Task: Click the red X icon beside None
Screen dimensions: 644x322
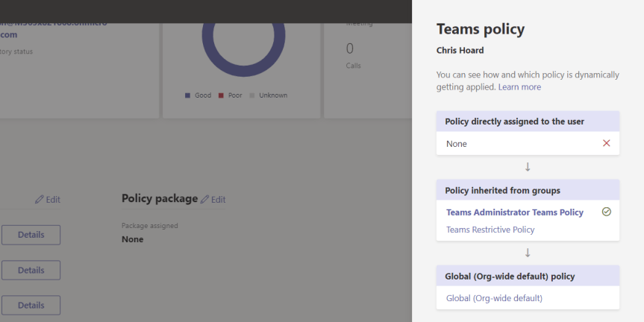Action: (x=606, y=143)
